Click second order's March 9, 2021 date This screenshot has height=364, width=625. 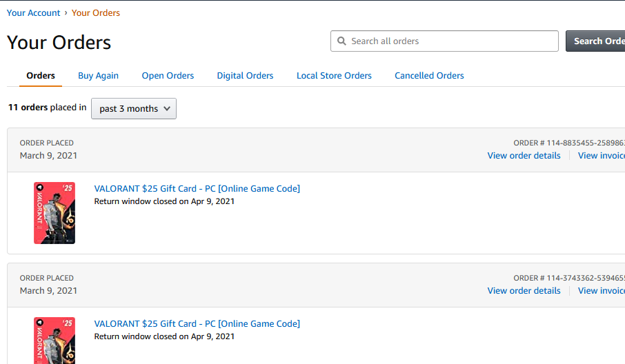(48, 291)
